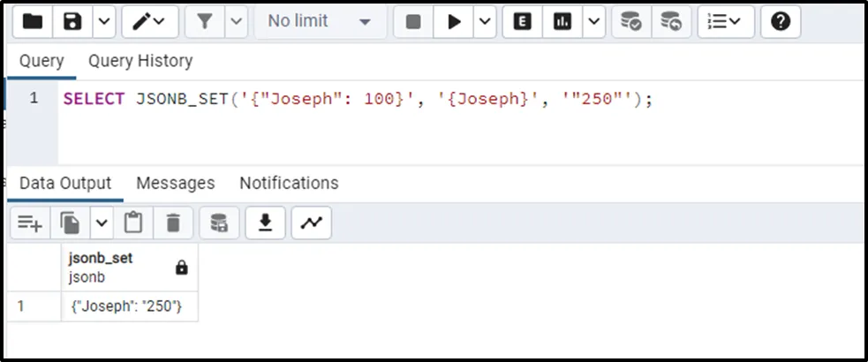Viewport: 868px width, 362px height.
Task: Open the query tool Help icon
Action: click(780, 22)
